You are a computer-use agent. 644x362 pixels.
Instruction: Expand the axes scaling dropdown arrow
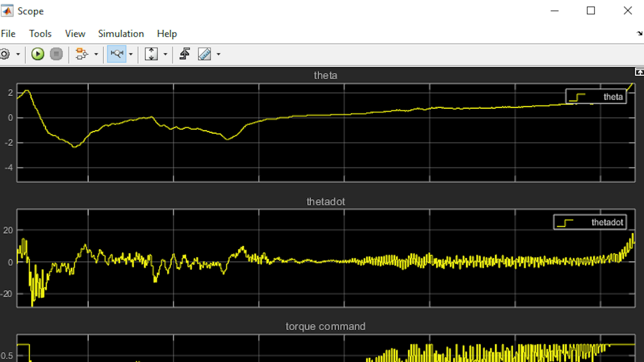pyautogui.click(x=165, y=54)
